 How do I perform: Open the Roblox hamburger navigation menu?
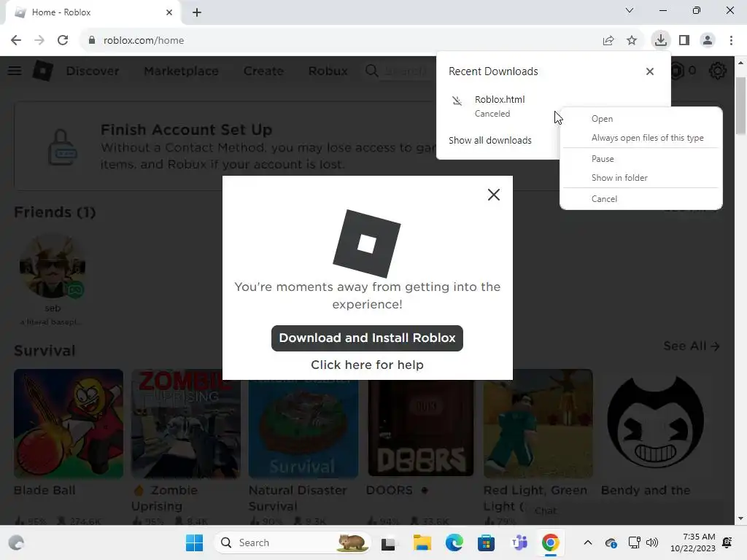coord(15,71)
